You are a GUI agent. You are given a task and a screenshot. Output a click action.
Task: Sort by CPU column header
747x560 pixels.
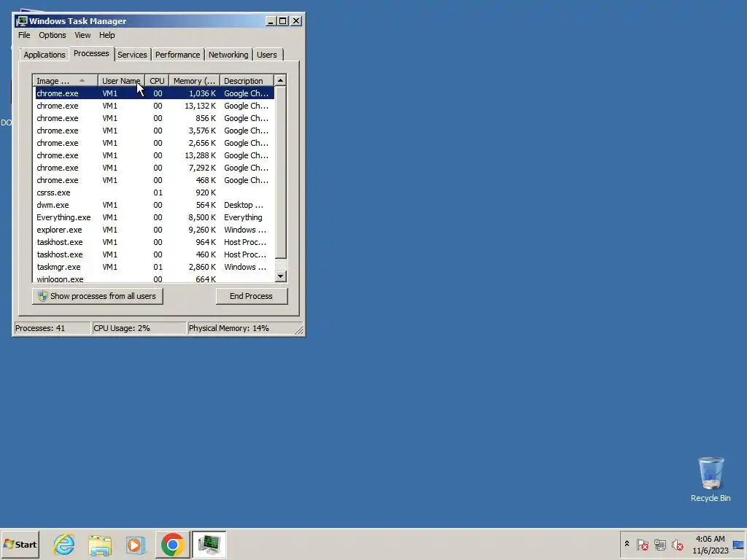pyautogui.click(x=158, y=81)
